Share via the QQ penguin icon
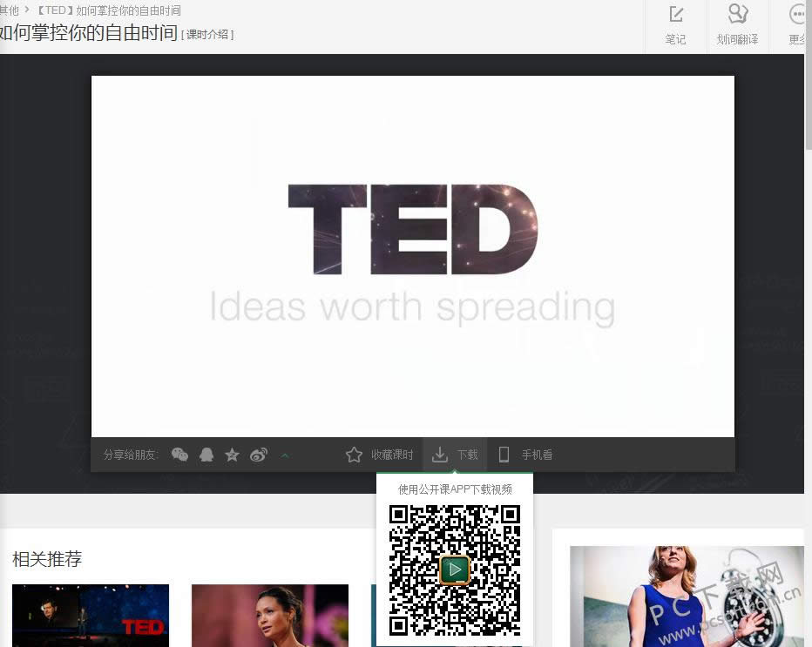Image resolution: width=812 pixels, height=647 pixels. tap(206, 455)
